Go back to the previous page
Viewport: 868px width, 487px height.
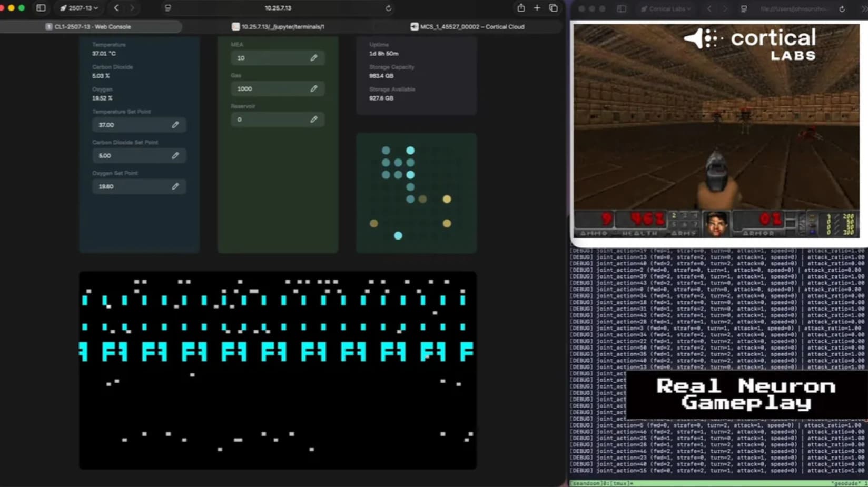tap(116, 8)
